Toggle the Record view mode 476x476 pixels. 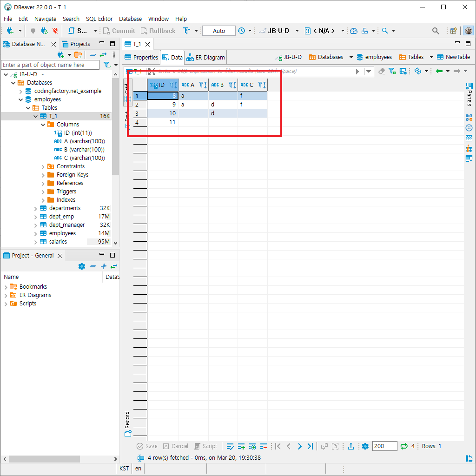(127, 424)
